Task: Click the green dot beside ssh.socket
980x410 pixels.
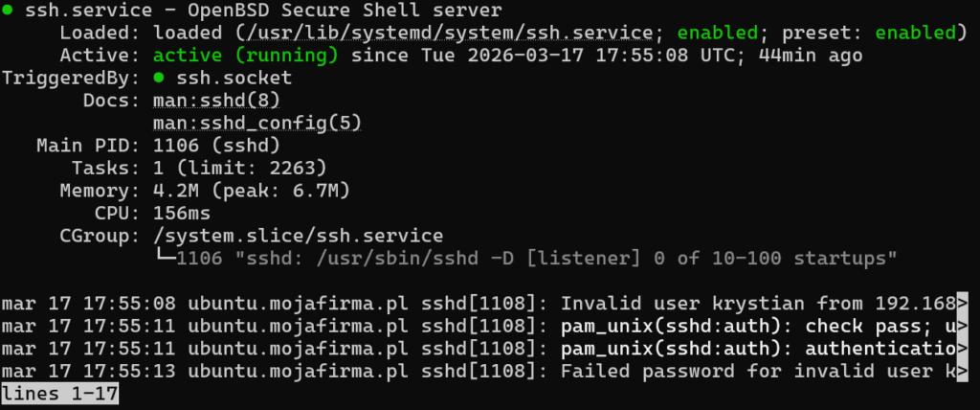Action: pos(159,78)
